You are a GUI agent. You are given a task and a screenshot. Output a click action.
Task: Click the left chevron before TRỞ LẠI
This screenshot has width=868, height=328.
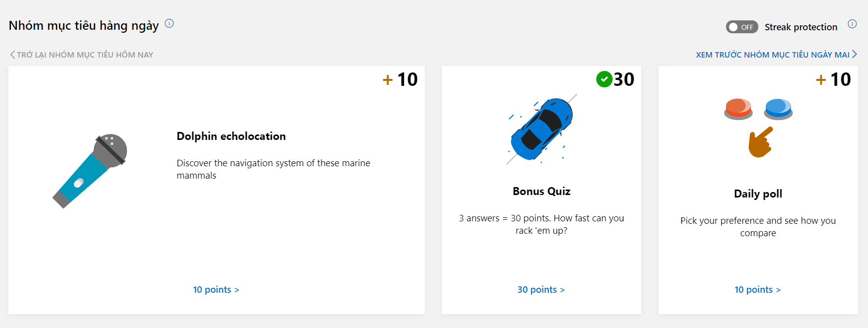click(x=12, y=55)
